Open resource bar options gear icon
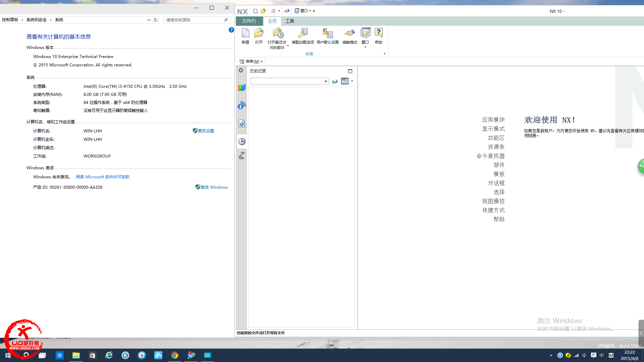The width and height of the screenshot is (644, 362). point(241,70)
